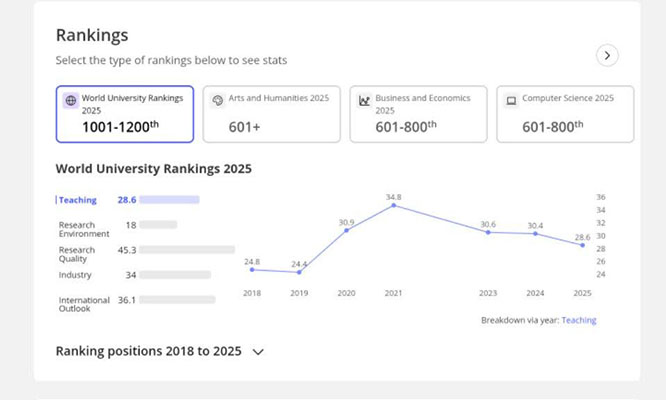Image resolution: width=666 pixels, height=400 pixels.
Task: Click the laptop icon on Computer Science
Action: (x=511, y=100)
